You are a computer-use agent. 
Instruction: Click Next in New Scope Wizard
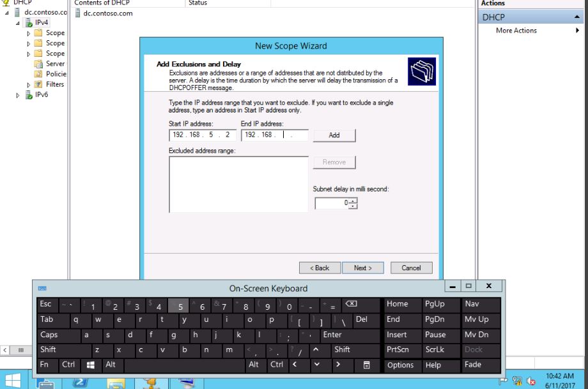(x=362, y=268)
